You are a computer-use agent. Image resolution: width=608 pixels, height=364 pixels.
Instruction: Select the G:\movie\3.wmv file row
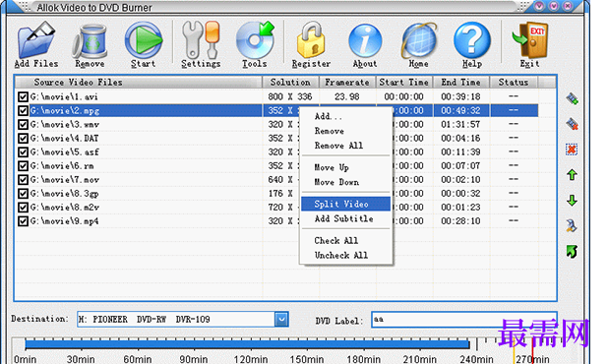click(276, 124)
